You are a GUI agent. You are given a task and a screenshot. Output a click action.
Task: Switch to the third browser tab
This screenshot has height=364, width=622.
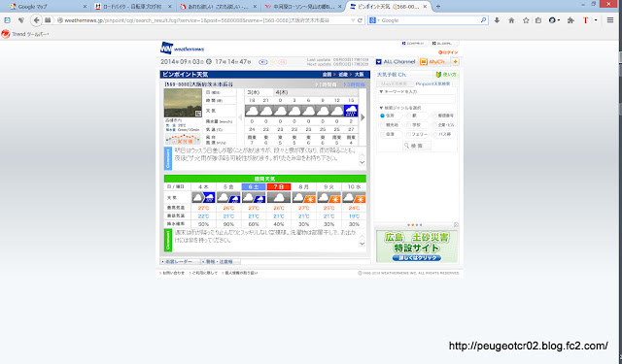click(218, 7)
